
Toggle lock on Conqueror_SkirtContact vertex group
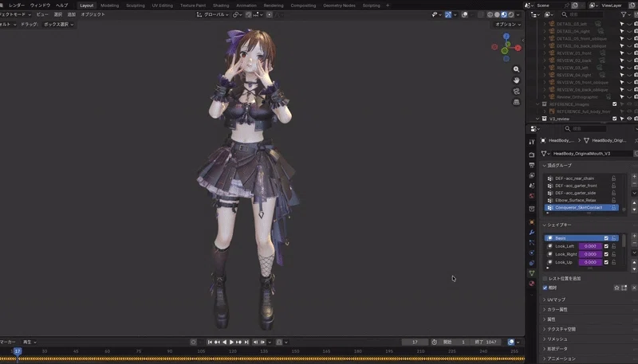click(x=613, y=208)
